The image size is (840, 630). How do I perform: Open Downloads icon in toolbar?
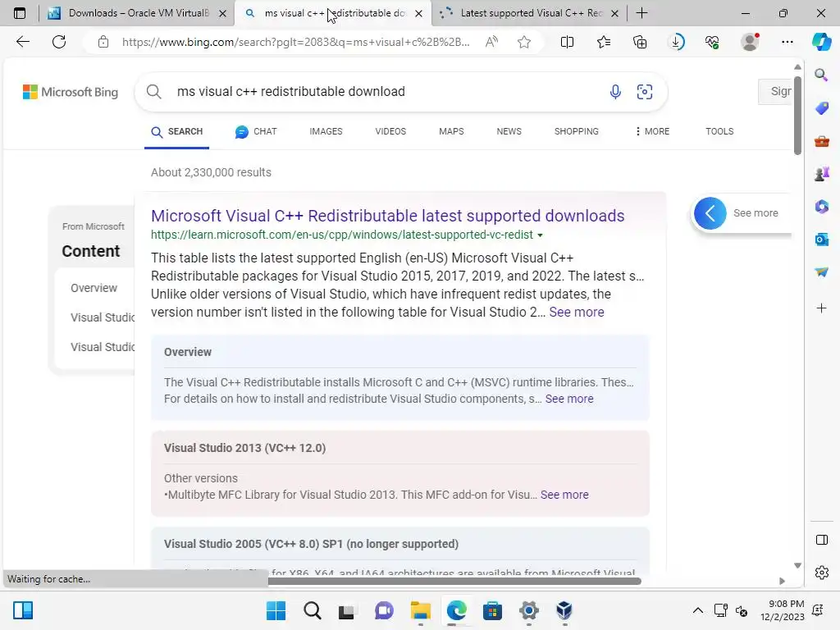(x=677, y=42)
